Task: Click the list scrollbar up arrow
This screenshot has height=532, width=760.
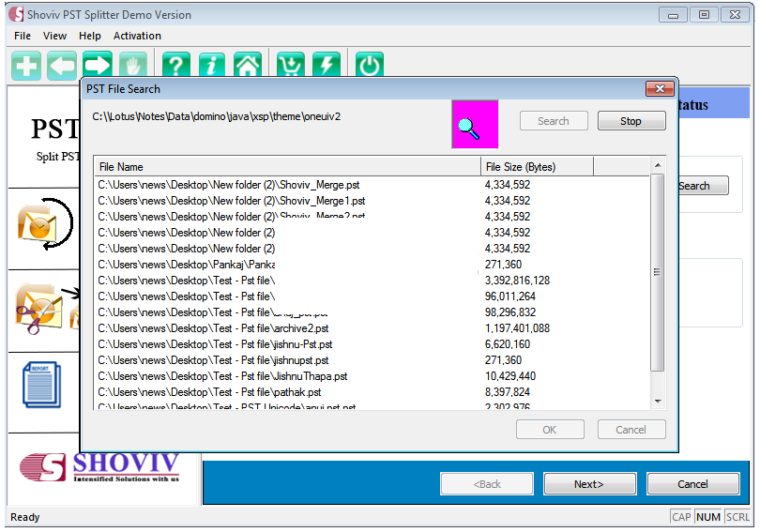Action: (658, 165)
